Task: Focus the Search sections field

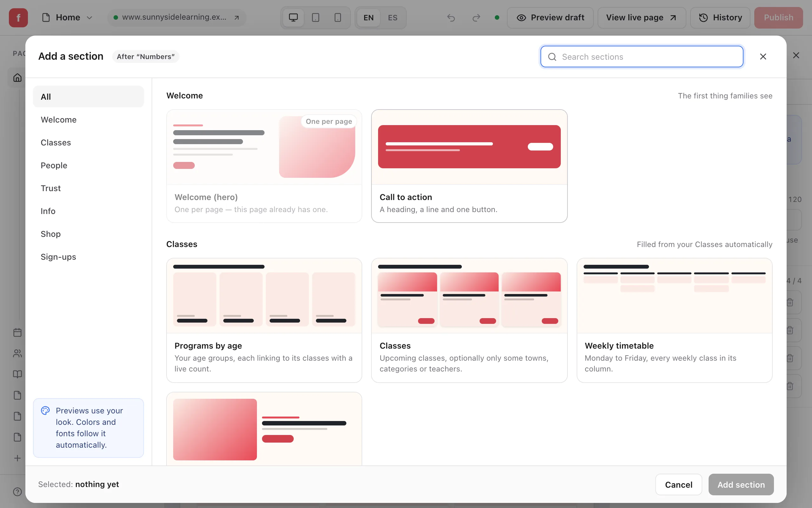Action: coord(642,57)
